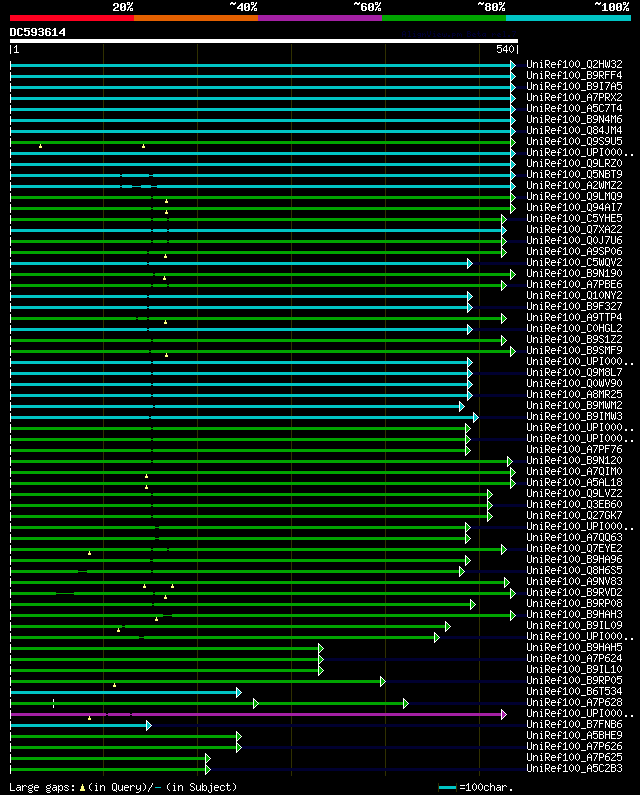The height and width of the screenshot is (795, 640).
Task: Click the arrowhead ending the B7FNB6 cyan alignment
Action: point(149,726)
